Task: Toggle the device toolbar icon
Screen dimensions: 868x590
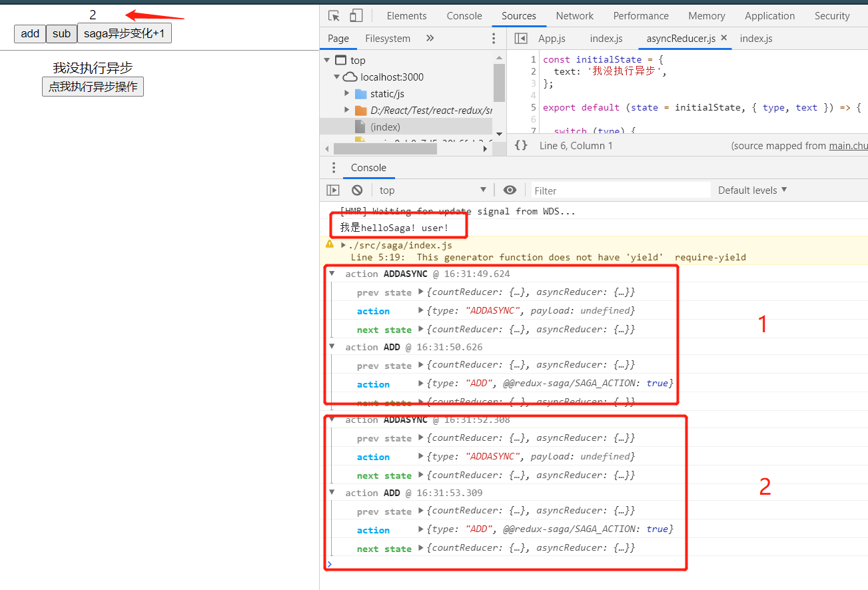Action: (x=356, y=16)
